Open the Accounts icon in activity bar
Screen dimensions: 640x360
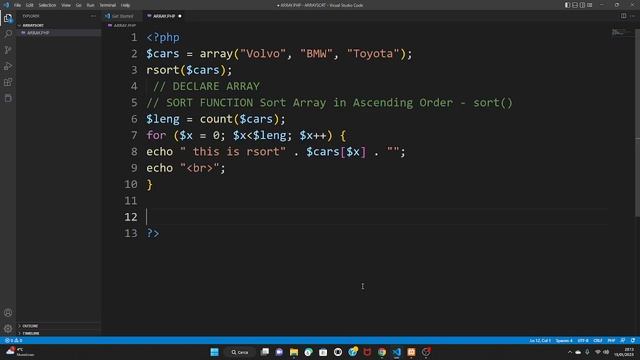[8, 313]
